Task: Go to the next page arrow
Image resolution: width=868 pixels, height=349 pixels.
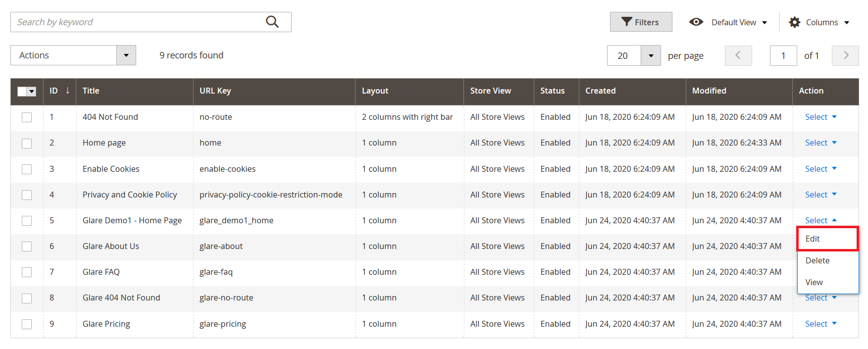Action: pyautogui.click(x=845, y=55)
